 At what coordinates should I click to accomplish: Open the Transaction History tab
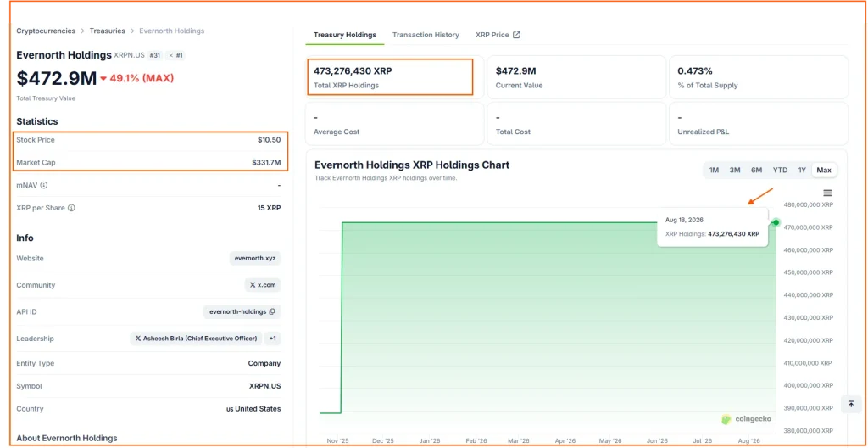(426, 35)
